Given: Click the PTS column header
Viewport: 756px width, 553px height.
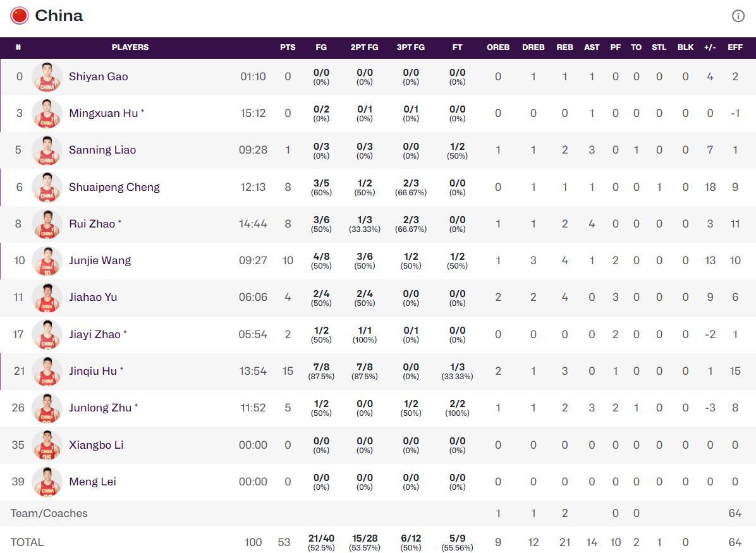Looking at the screenshot, I should 288,47.
